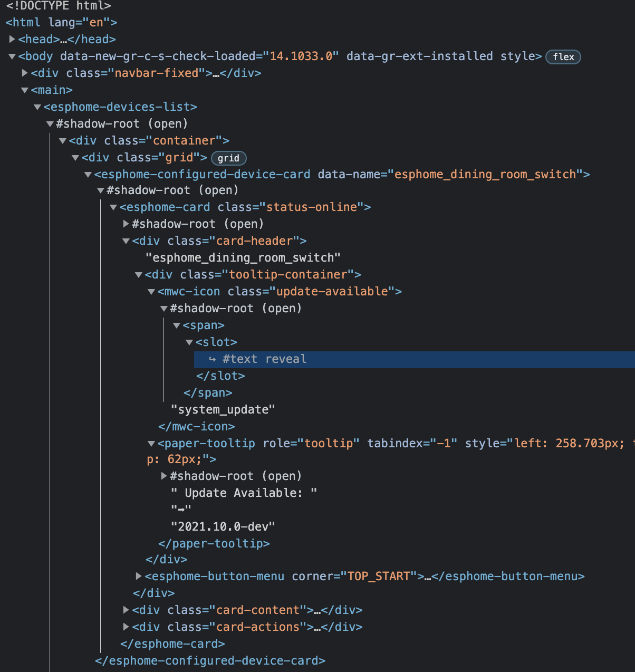This screenshot has width=635, height=672.
Task: Expand the navbar-fixed div
Action: tap(24, 73)
